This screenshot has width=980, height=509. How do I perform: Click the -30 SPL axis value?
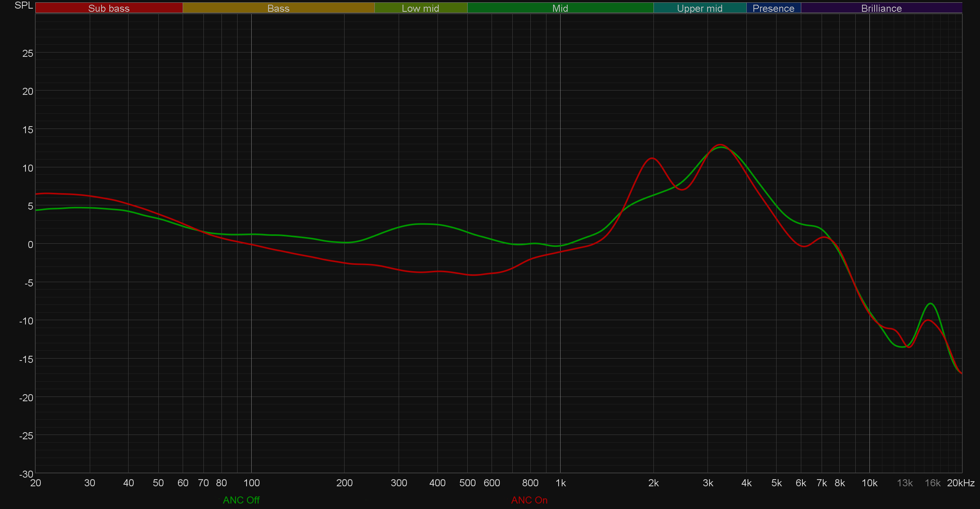point(26,474)
